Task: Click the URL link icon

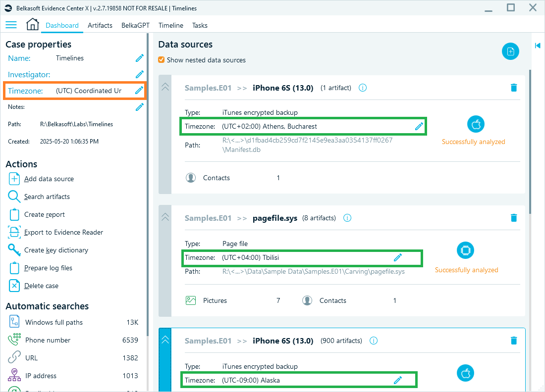Action: [14, 358]
